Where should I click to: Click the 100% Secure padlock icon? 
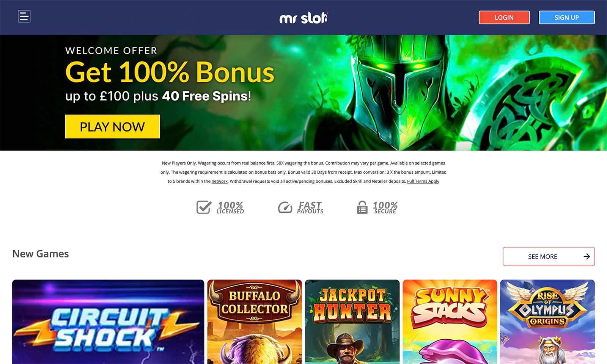coord(362,207)
